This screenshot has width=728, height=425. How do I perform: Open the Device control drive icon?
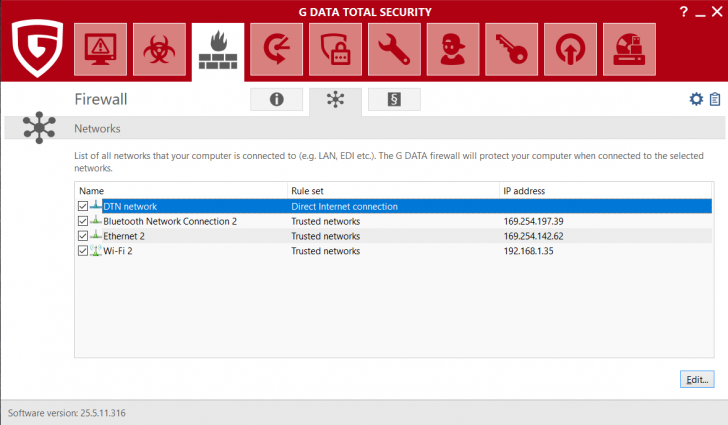(629, 49)
